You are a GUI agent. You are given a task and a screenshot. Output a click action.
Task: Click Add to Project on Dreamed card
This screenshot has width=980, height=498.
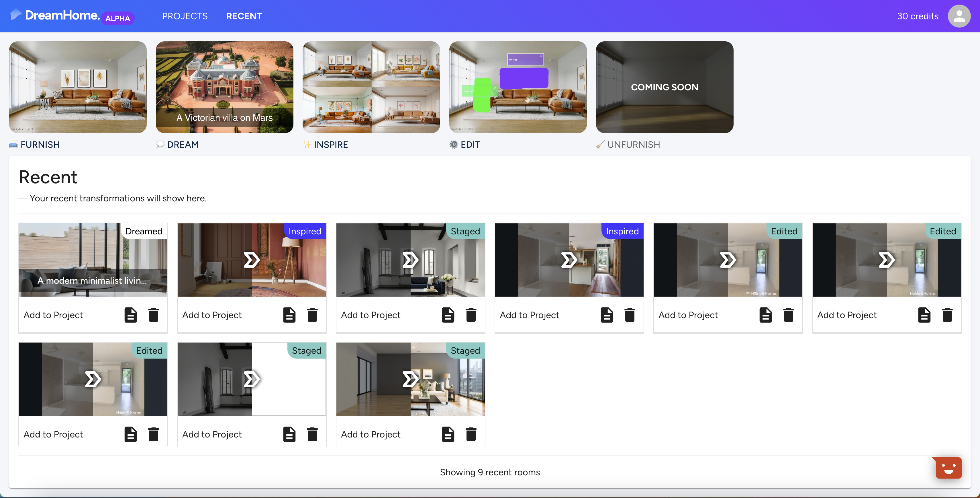click(x=53, y=315)
